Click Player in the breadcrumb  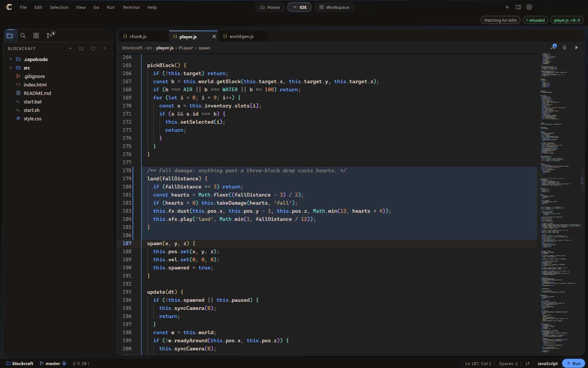click(x=186, y=48)
